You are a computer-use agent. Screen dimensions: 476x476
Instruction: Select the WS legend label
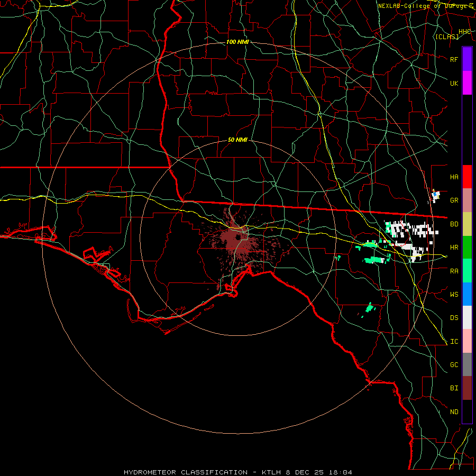[x=454, y=295]
